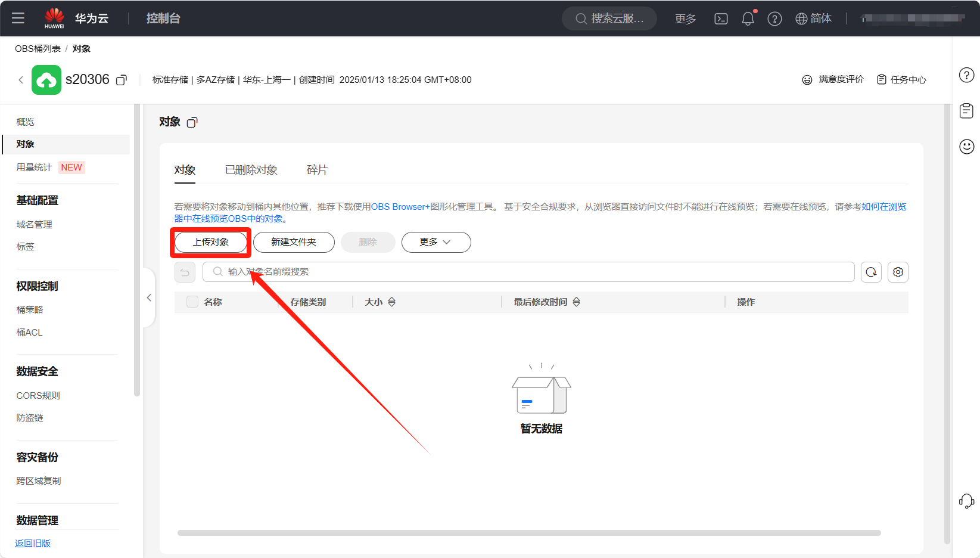
Task: Switch to the 碎片 tab
Action: [317, 170]
